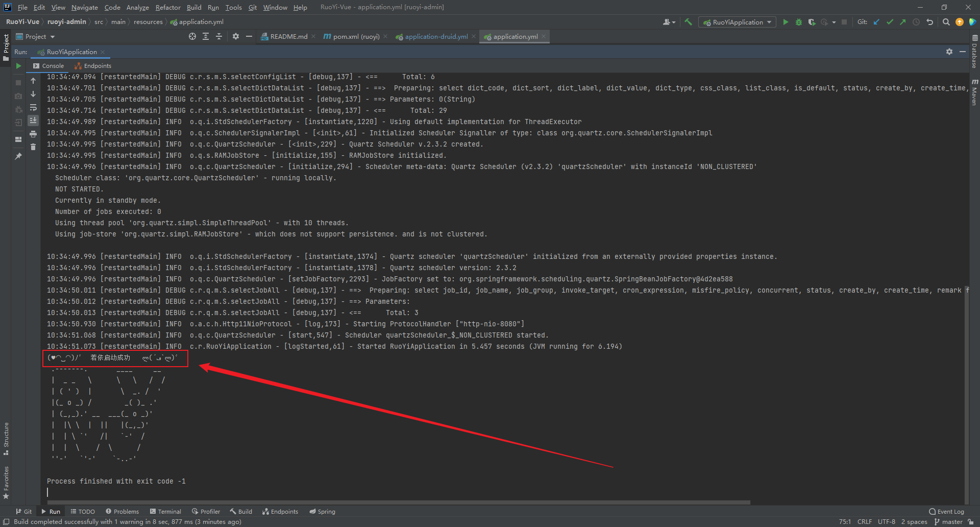Open Profiler tool window
Screen dimensions: 980x527
pos(206,511)
